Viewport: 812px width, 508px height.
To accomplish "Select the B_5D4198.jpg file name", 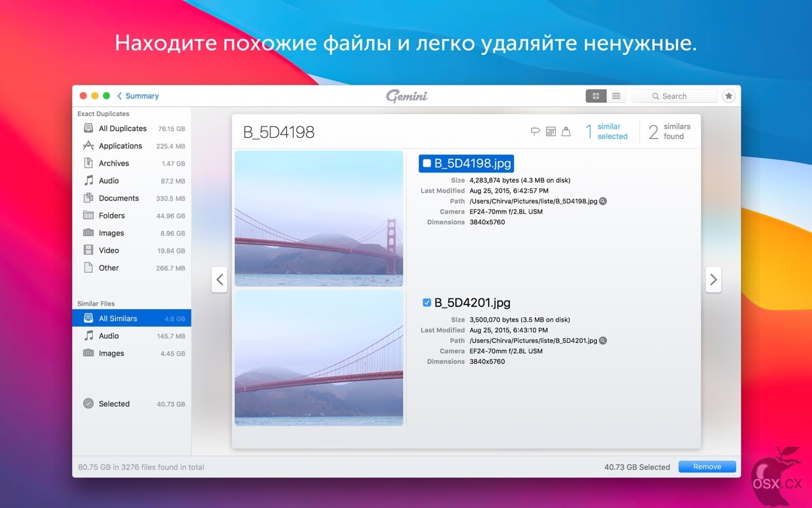I will pos(472,164).
